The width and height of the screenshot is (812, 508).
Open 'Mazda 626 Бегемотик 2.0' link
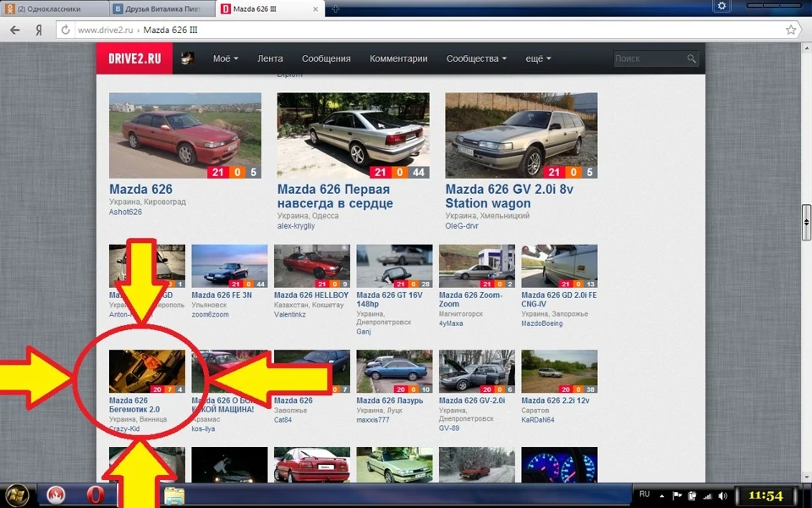pos(134,405)
